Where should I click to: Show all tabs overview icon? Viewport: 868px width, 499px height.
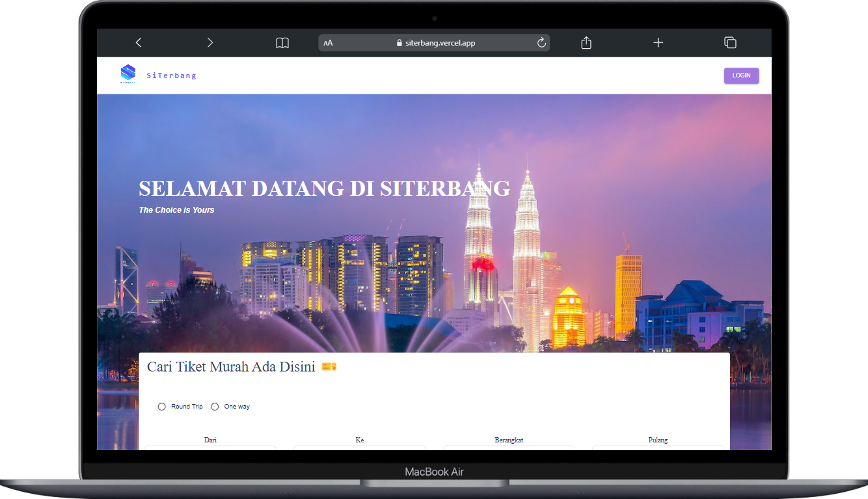pos(730,43)
